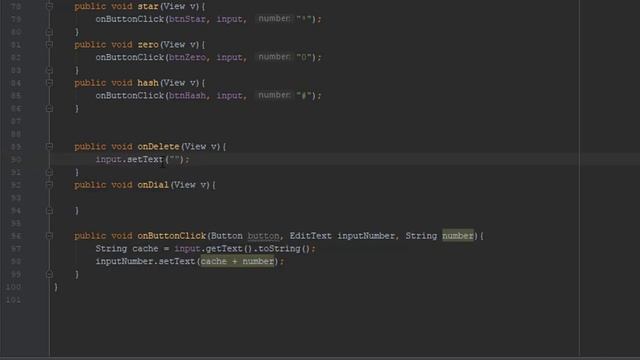Click line number 100 in the gutter

(x=13, y=287)
